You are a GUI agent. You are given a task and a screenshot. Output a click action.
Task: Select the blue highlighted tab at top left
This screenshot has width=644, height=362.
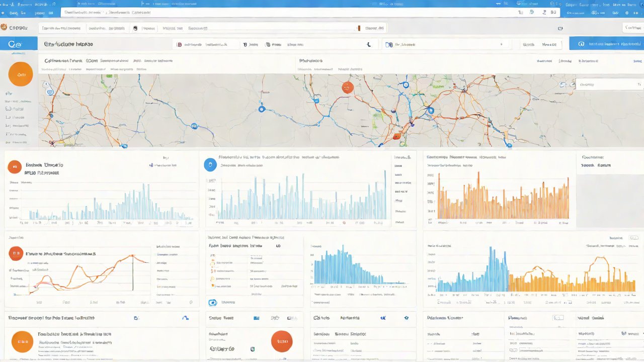tap(19, 44)
